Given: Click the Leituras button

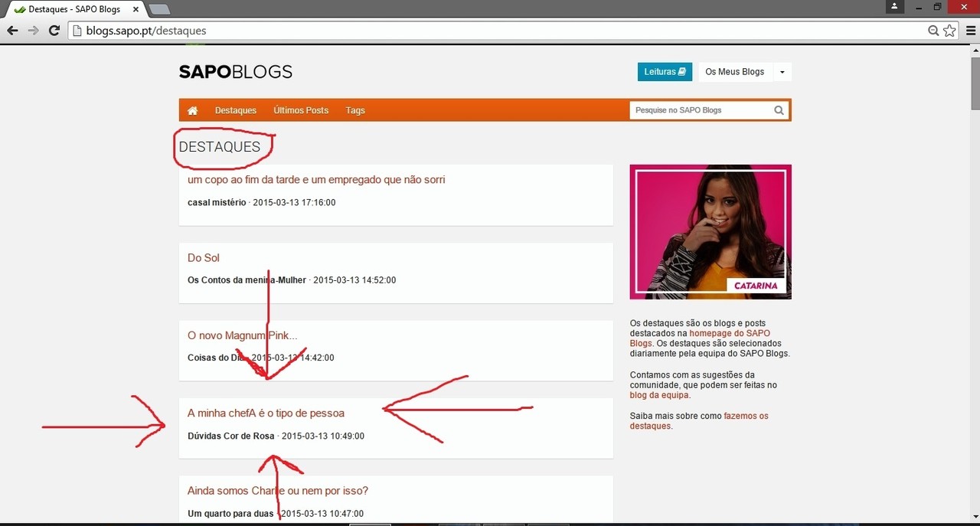Looking at the screenshot, I should coord(664,71).
